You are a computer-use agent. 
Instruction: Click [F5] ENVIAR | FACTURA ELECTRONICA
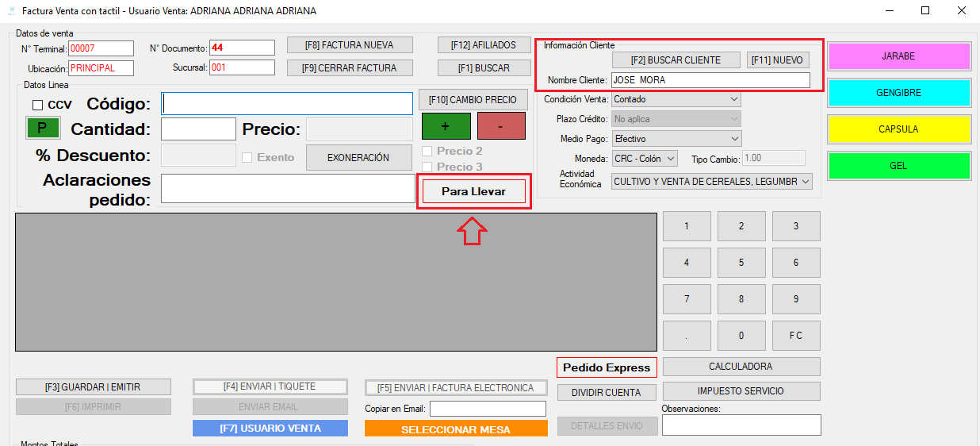(x=456, y=388)
